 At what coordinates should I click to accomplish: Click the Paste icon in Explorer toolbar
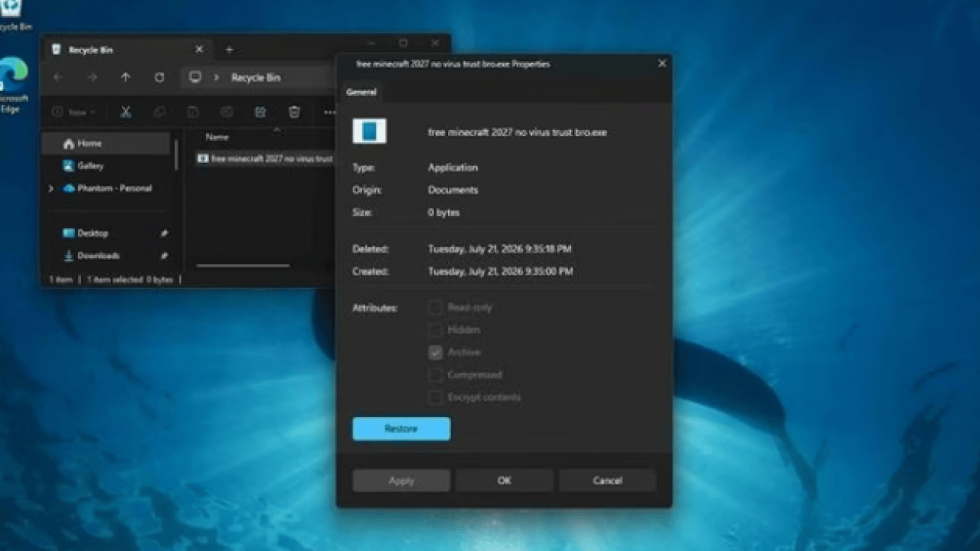pyautogui.click(x=193, y=112)
